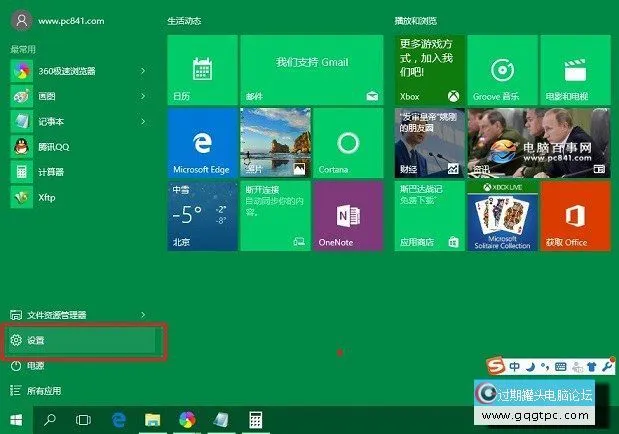This screenshot has width=619, height=434.
Task: Toggle Sogou input 中 Chinese/English mode
Action: pyautogui.click(x=514, y=366)
